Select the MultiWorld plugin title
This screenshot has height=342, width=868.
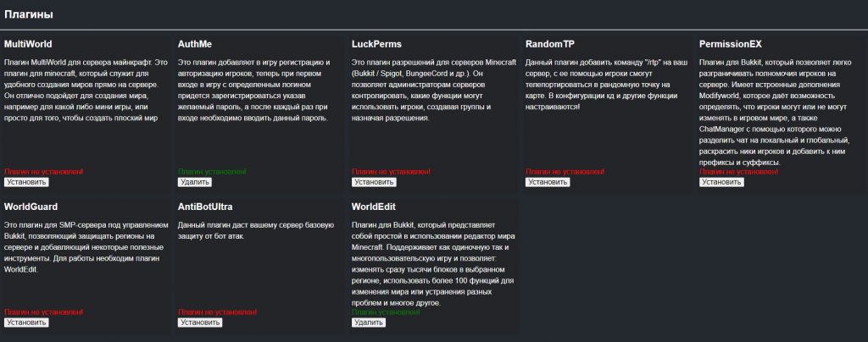[x=28, y=44]
